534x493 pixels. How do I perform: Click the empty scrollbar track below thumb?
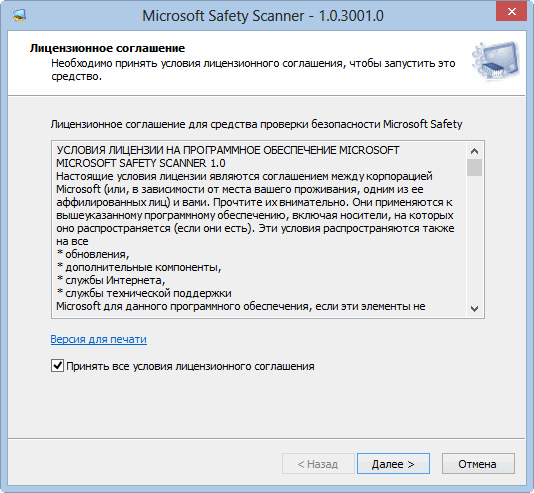click(x=474, y=238)
